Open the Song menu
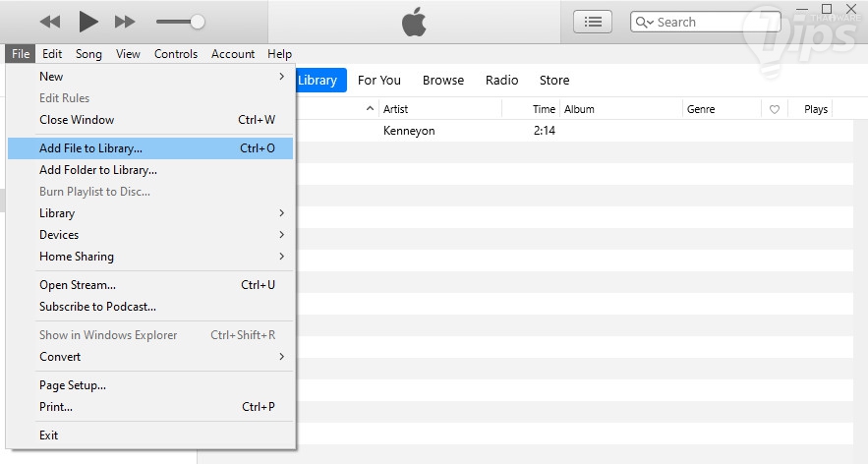The height and width of the screenshot is (464, 868). point(88,54)
